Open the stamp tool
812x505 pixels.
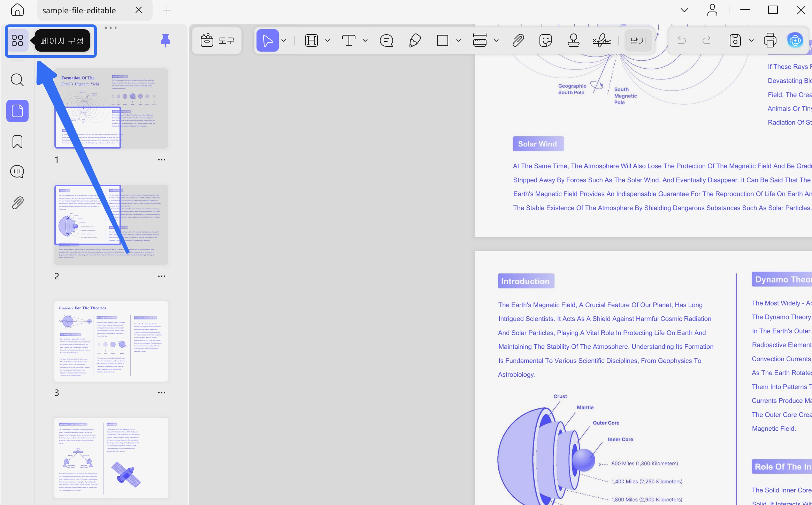pos(573,40)
